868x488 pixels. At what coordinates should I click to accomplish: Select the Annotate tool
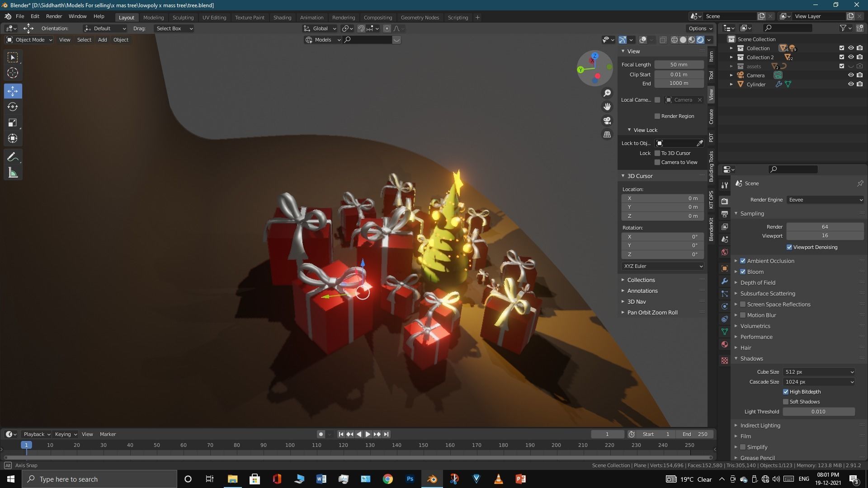[x=13, y=157]
